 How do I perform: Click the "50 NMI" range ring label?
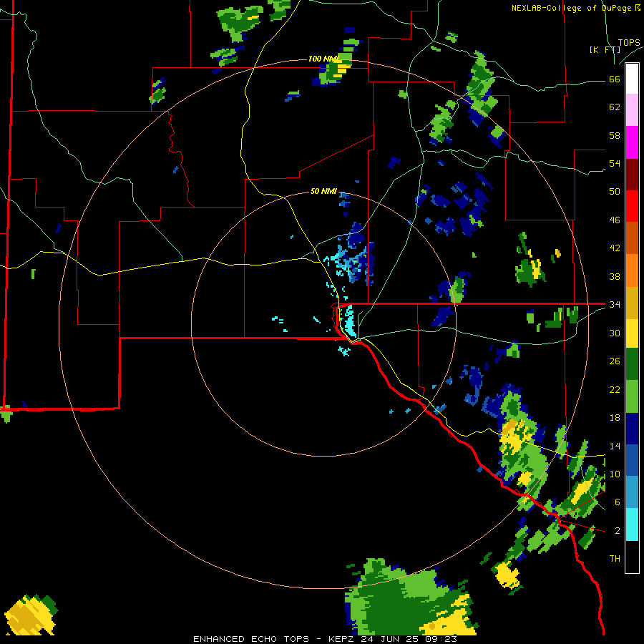(x=323, y=191)
